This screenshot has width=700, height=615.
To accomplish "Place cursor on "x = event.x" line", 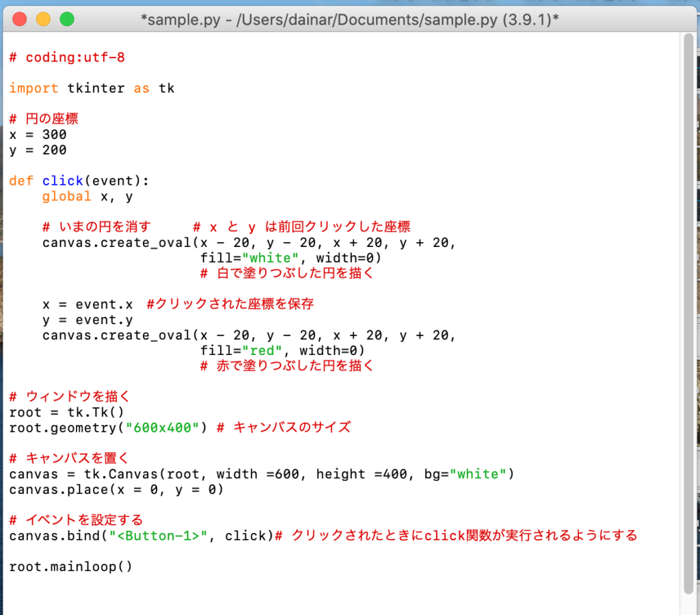I will [87, 304].
